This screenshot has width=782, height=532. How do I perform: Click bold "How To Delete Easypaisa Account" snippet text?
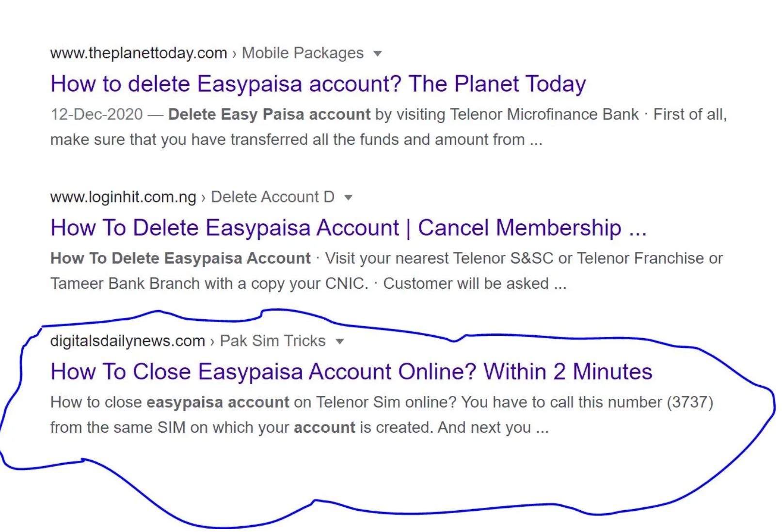point(180,258)
